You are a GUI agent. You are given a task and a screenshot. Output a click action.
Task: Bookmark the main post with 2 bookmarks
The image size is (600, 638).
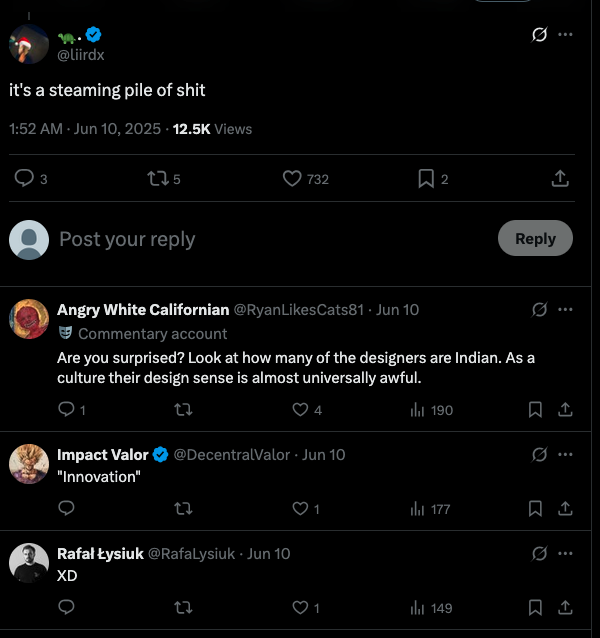coord(426,178)
